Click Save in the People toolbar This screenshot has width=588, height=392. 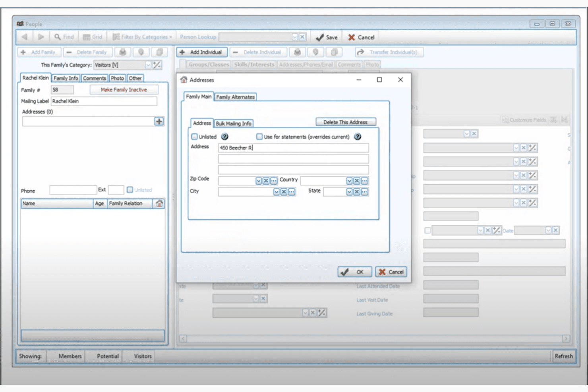click(327, 37)
